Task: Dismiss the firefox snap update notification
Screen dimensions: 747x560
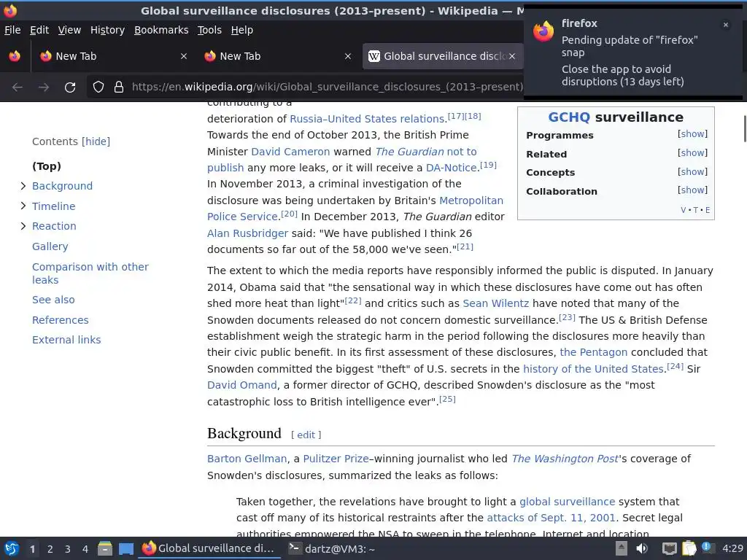Action: coord(726,25)
